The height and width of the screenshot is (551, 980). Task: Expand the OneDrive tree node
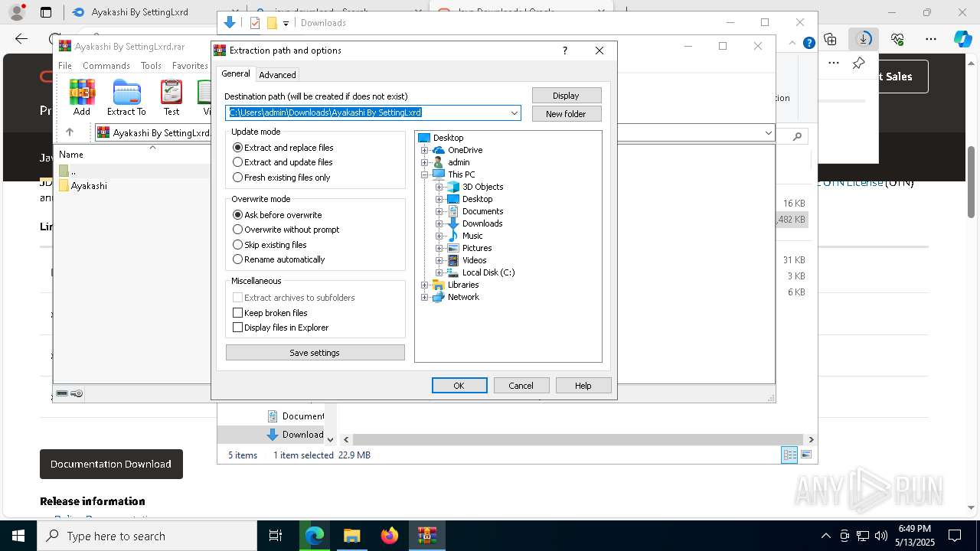tap(425, 150)
